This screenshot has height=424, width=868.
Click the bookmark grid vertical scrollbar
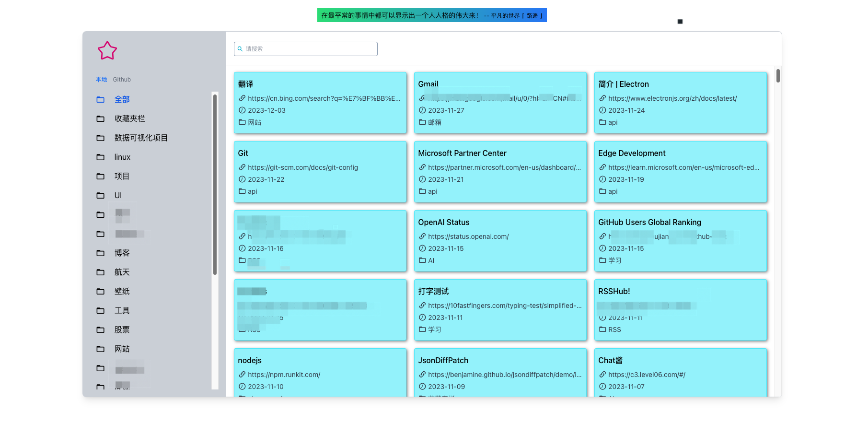[778, 76]
